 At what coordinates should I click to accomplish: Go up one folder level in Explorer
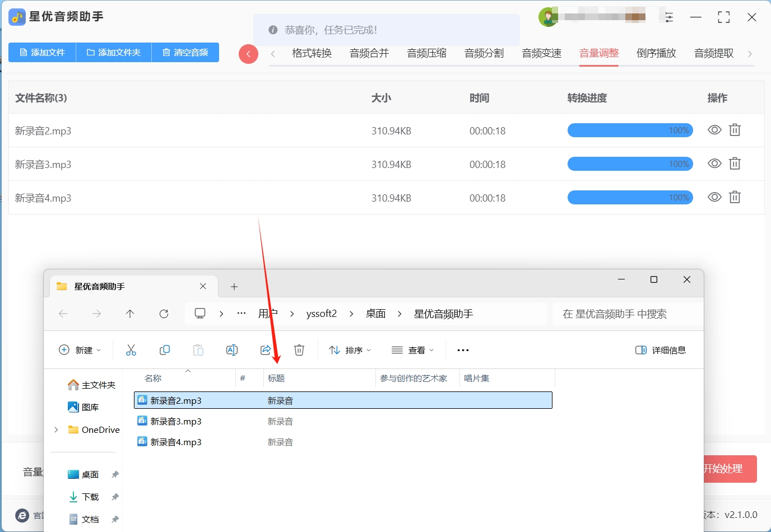click(x=130, y=314)
